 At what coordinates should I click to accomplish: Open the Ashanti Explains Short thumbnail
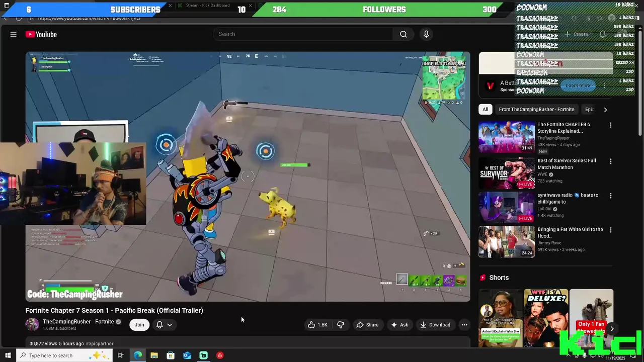point(501,318)
